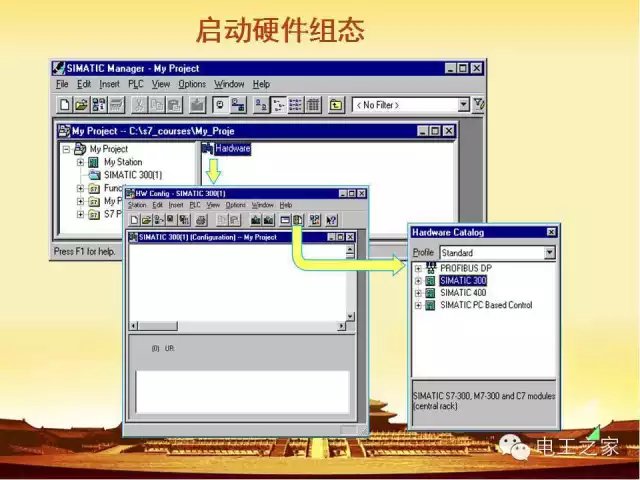640x480 pixels.
Task: Open the No Filter dropdown
Action: tap(463, 105)
